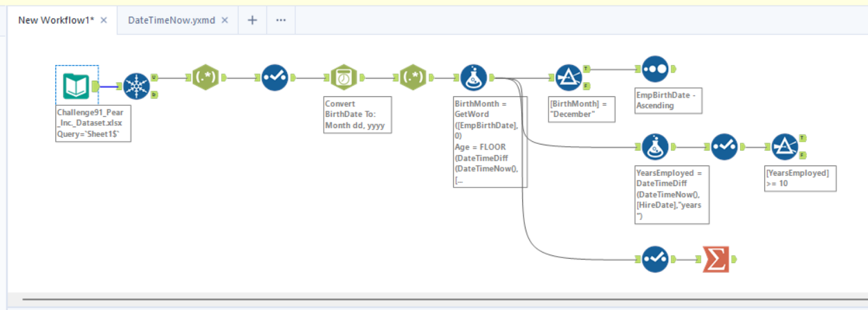Click the "Convert BirthDate To" annotation box
The height and width of the screenshot is (310, 868).
[357, 115]
